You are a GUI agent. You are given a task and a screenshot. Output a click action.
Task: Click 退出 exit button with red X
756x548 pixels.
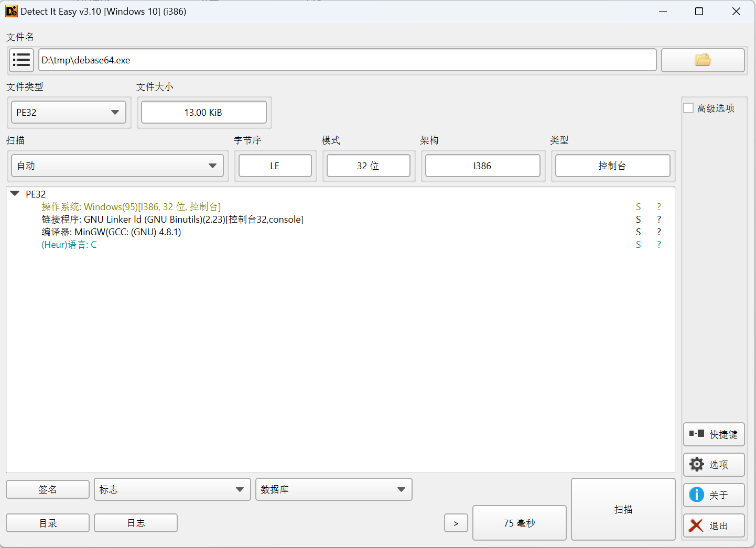pyautogui.click(x=714, y=525)
